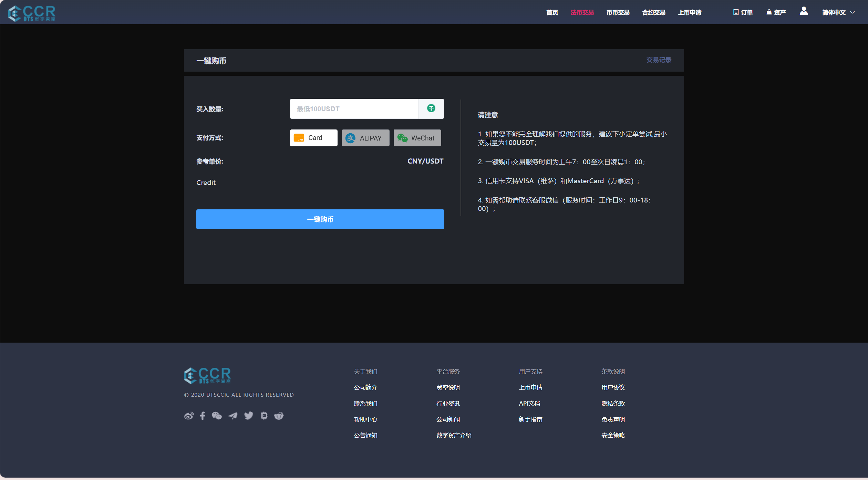Screen dimensions: 868x480
Task: Open the 交易记录 transaction records link
Action: 658,60
